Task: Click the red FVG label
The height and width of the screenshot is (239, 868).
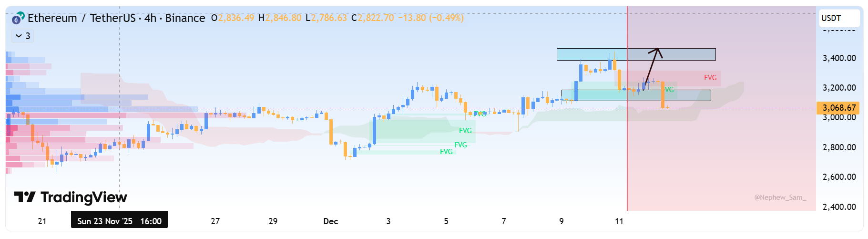Action: (x=710, y=78)
